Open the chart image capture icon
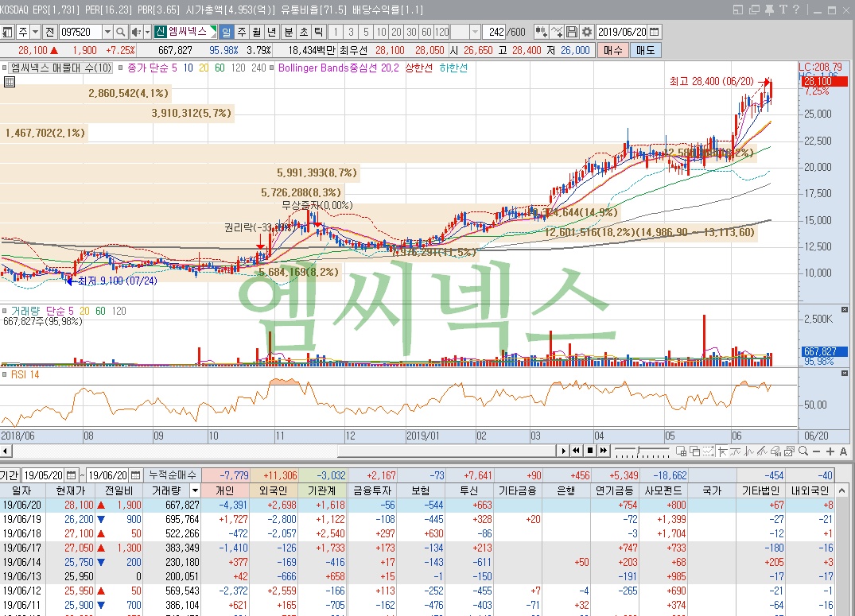 pyautogui.click(x=789, y=451)
